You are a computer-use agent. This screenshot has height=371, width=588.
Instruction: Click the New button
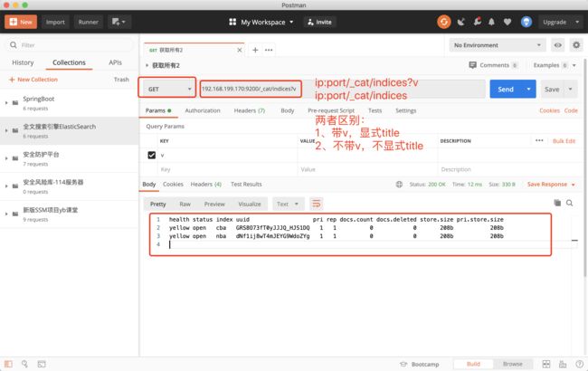tap(21, 22)
